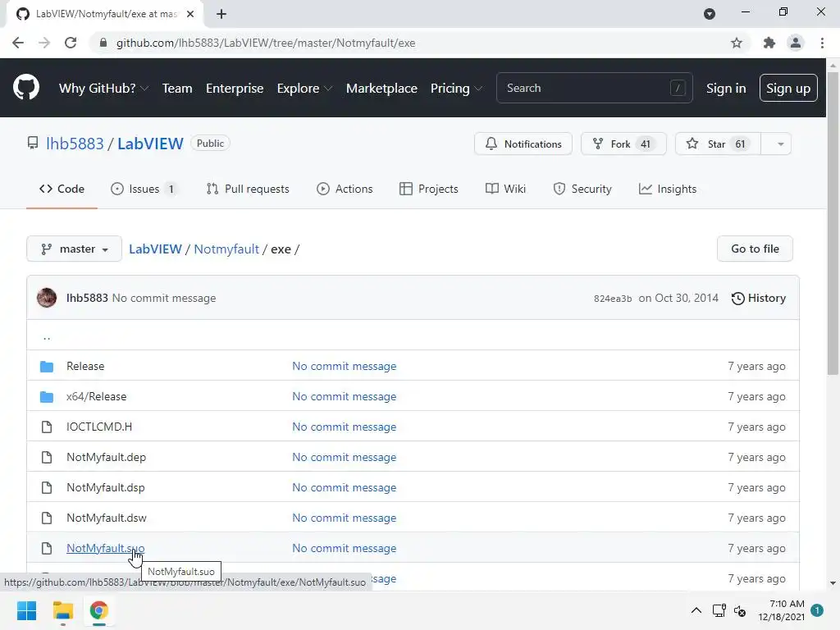Open the Chrome profile avatar icon
Viewport: 840px width, 630px height.
[796, 43]
